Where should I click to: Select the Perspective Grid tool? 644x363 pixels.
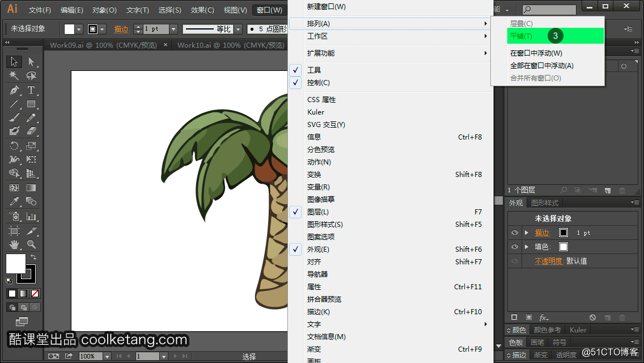tap(31, 174)
